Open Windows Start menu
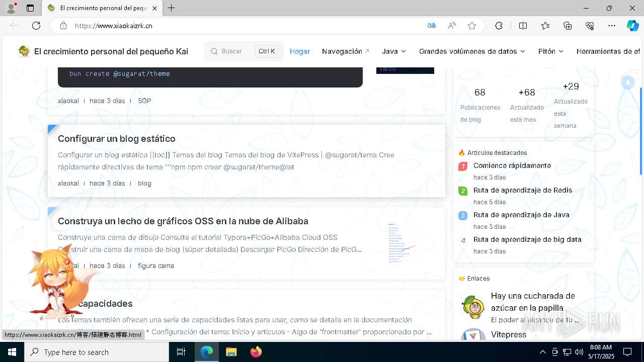 point(12,352)
